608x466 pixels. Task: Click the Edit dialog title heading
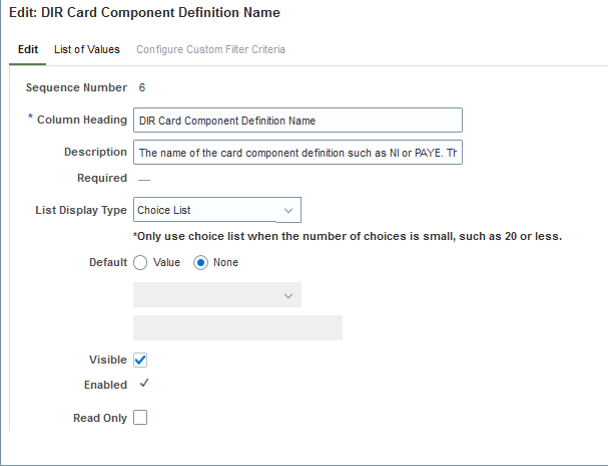click(x=144, y=13)
